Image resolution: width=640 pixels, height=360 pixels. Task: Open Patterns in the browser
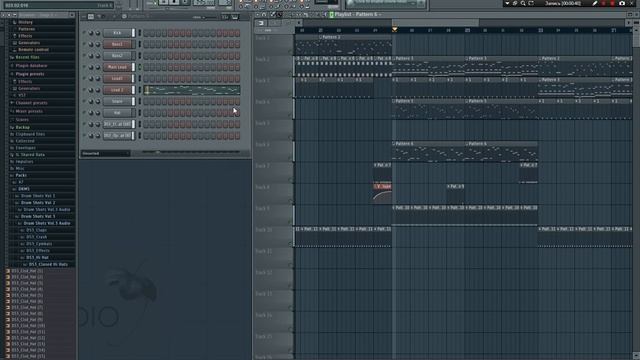[x=27, y=29]
